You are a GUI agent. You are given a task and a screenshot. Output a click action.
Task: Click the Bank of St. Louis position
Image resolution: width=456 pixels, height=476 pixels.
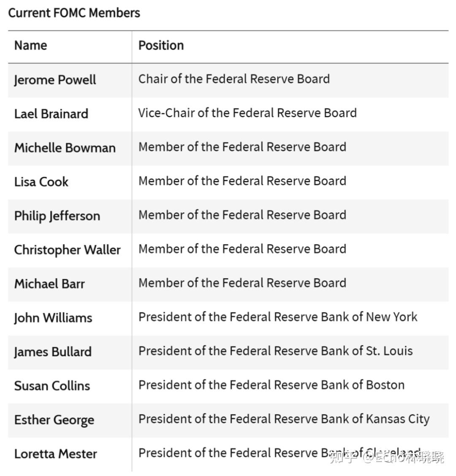[275, 351]
